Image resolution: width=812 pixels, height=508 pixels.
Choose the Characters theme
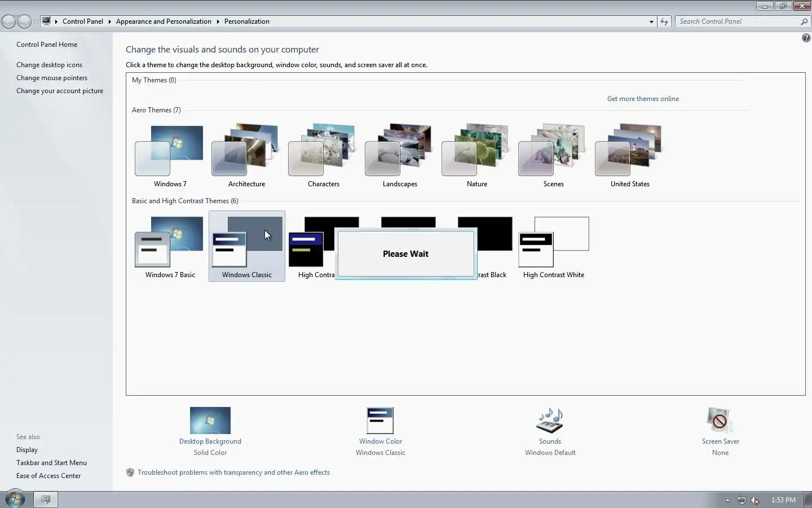click(x=323, y=155)
